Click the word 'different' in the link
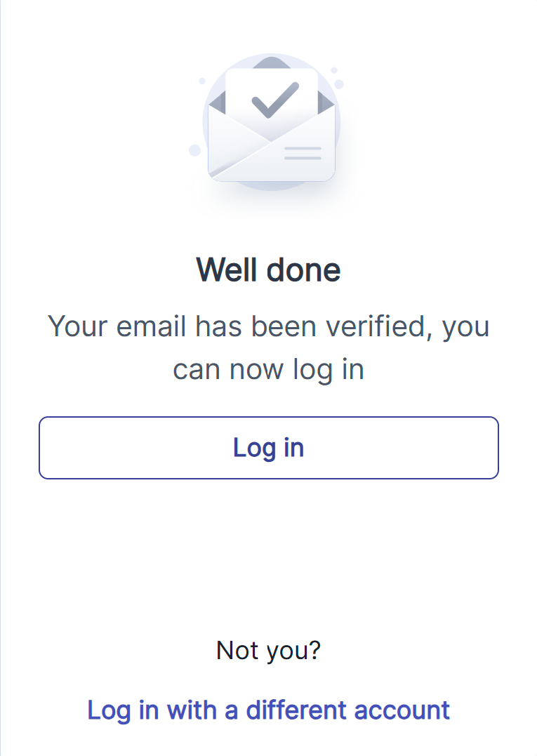This screenshot has width=537, height=756. [296, 710]
